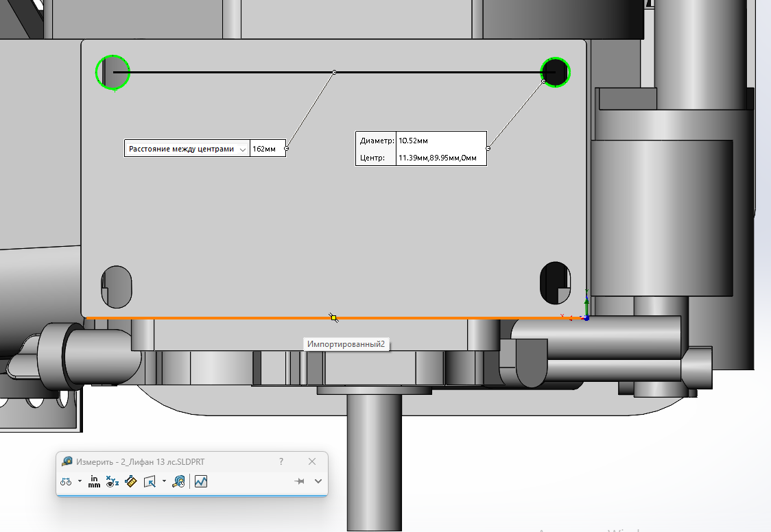Click the Диаметр 10.52мм callout value
Image resolution: width=771 pixels, height=532 pixels.
413,141
